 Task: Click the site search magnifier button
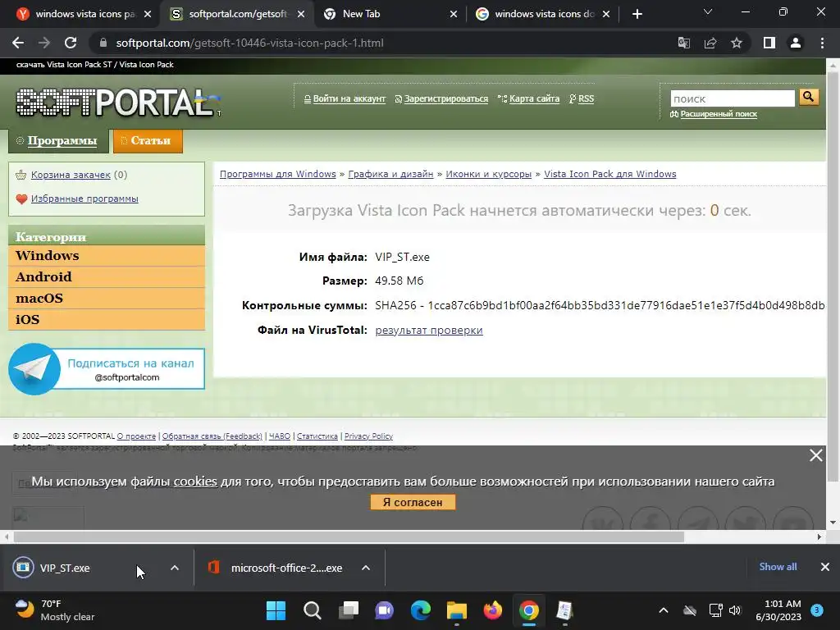coord(808,97)
